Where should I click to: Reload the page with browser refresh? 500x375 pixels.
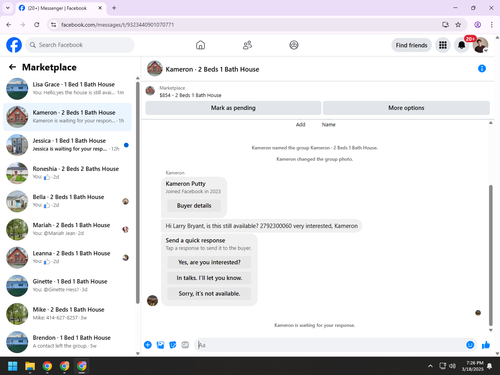pyautogui.click(x=37, y=25)
